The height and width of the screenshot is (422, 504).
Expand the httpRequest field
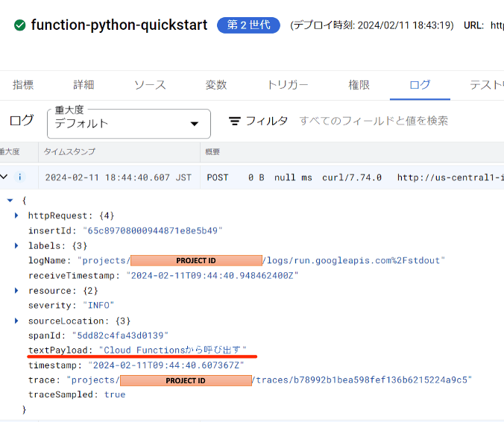(x=16, y=215)
